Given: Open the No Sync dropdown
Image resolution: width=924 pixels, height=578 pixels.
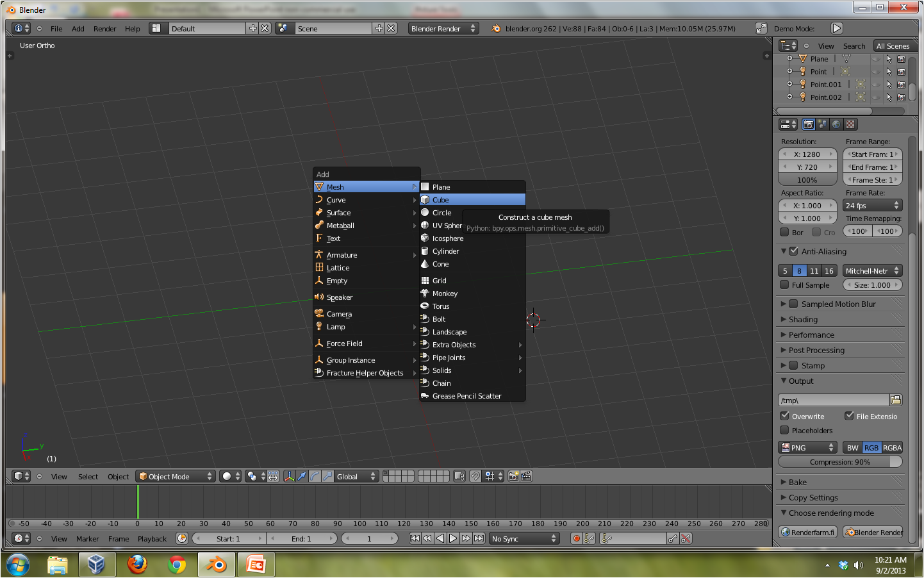Looking at the screenshot, I should tap(524, 538).
